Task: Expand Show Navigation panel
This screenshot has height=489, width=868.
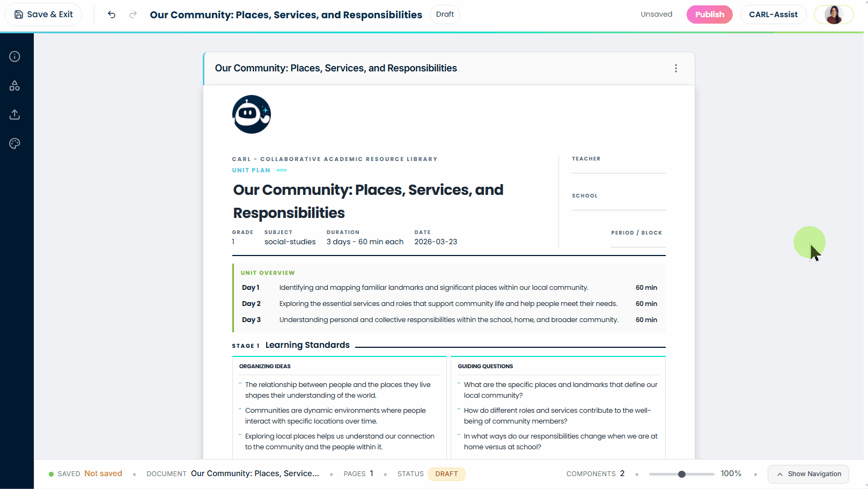Action: pyautogui.click(x=808, y=474)
